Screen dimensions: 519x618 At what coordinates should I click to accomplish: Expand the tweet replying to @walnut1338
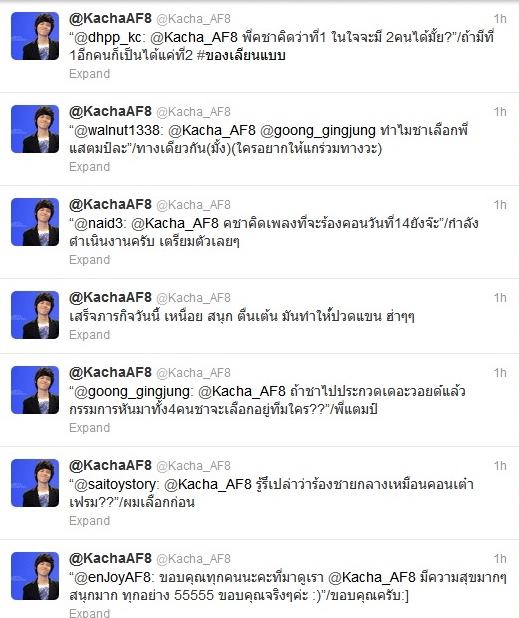[89, 167]
